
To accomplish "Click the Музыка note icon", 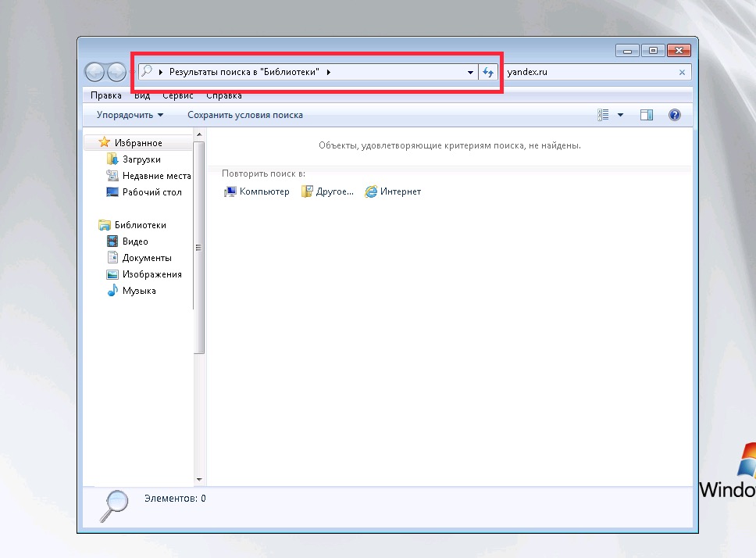I will coord(112,291).
